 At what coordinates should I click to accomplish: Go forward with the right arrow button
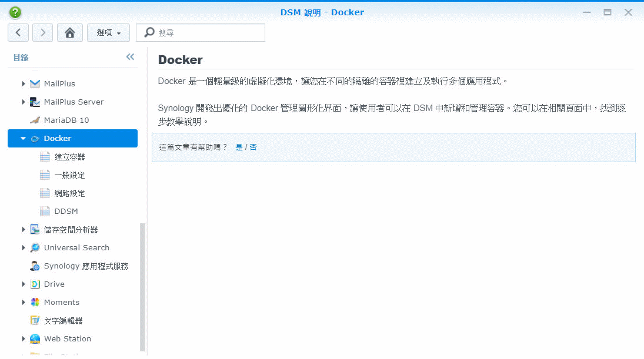pos(43,33)
